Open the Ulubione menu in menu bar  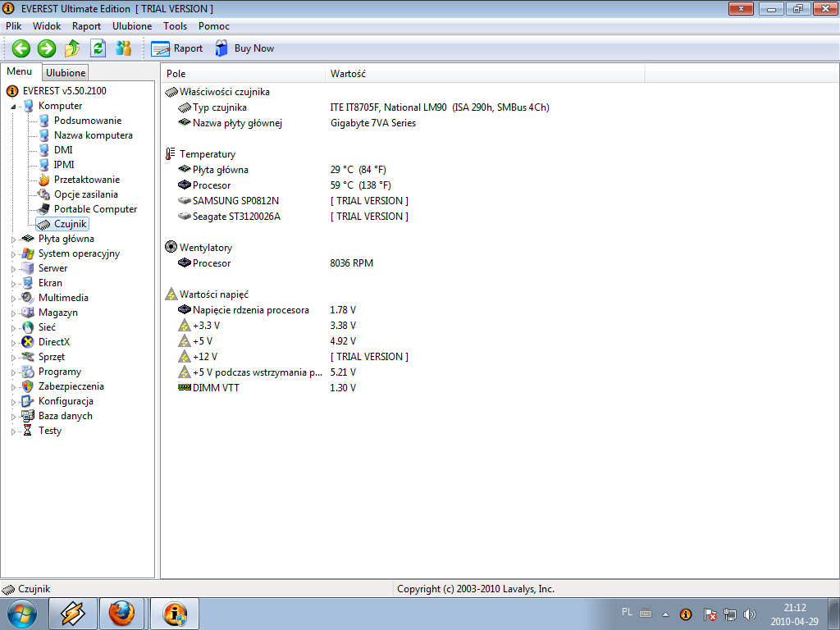[x=132, y=26]
